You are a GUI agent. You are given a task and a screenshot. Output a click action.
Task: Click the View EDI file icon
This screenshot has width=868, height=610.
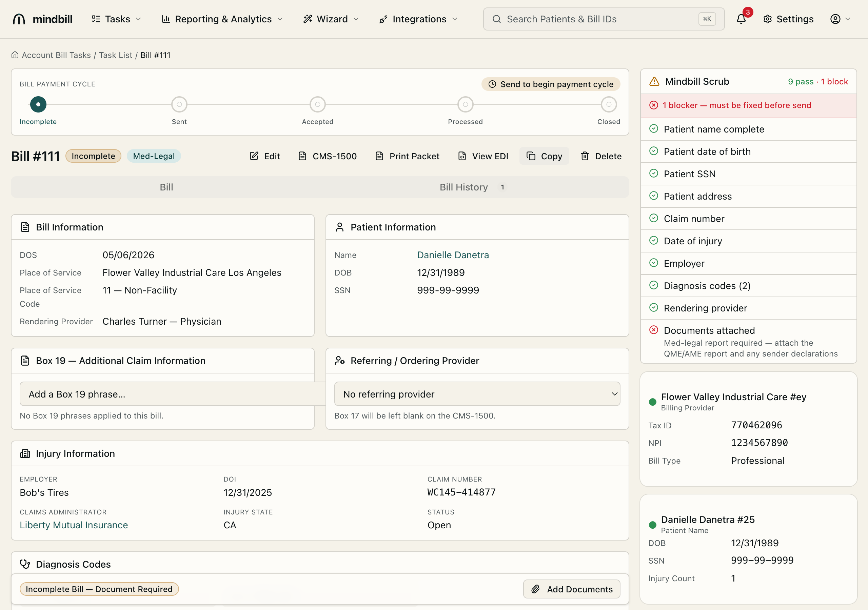(462, 156)
